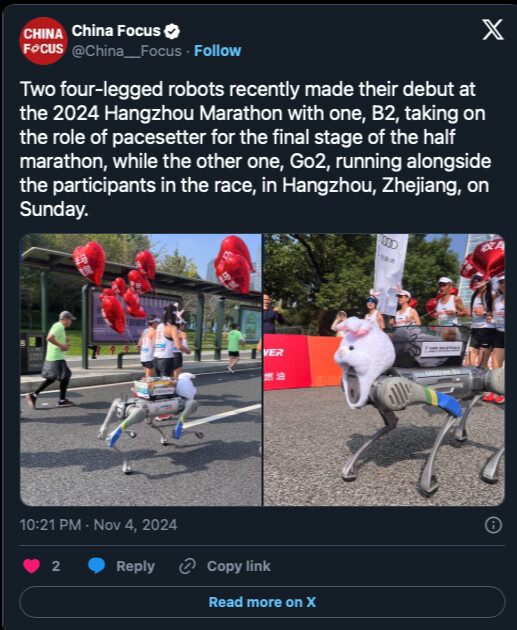This screenshot has height=630, width=517.
Task: Click the blue reply speech bubble icon
Action: [x=96, y=566]
